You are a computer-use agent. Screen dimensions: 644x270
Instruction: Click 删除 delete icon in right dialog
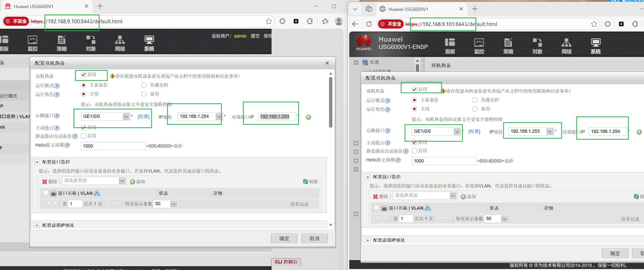pyautogui.click(x=375, y=196)
